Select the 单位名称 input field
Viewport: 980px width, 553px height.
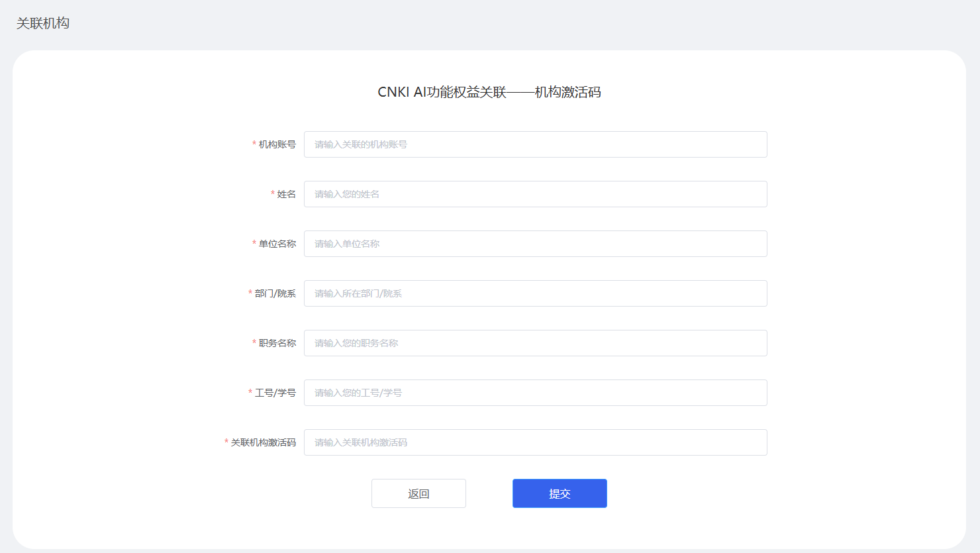[x=535, y=244]
